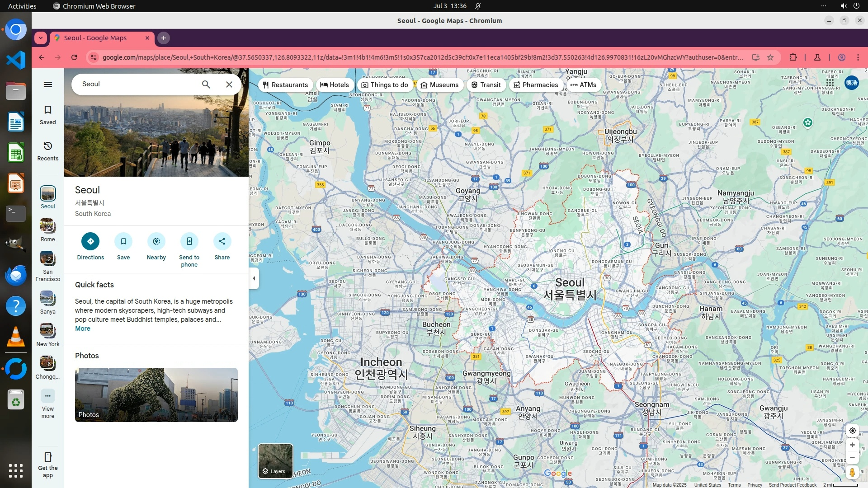The width and height of the screenshot is (868, 488).
Task: Bookmark this page with the star icon
Action: click(x=770, y=57)
